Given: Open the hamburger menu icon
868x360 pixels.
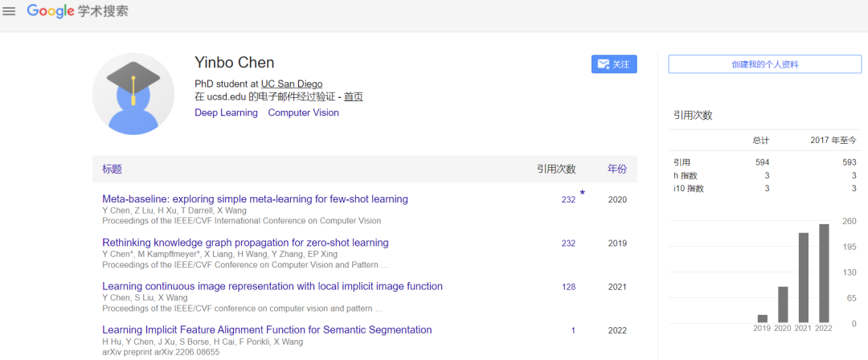Looking at the screenshot, I should [10, 11].
